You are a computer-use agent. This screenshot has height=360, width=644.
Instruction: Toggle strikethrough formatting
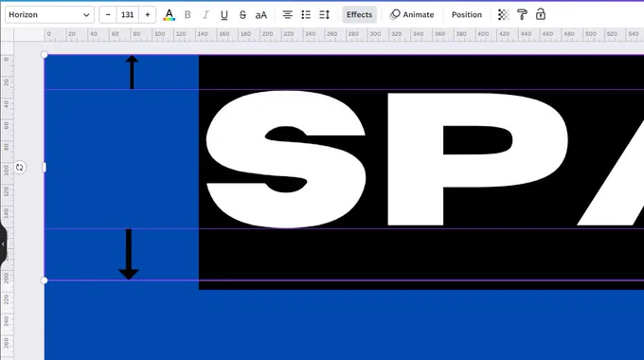coord(242,15)
